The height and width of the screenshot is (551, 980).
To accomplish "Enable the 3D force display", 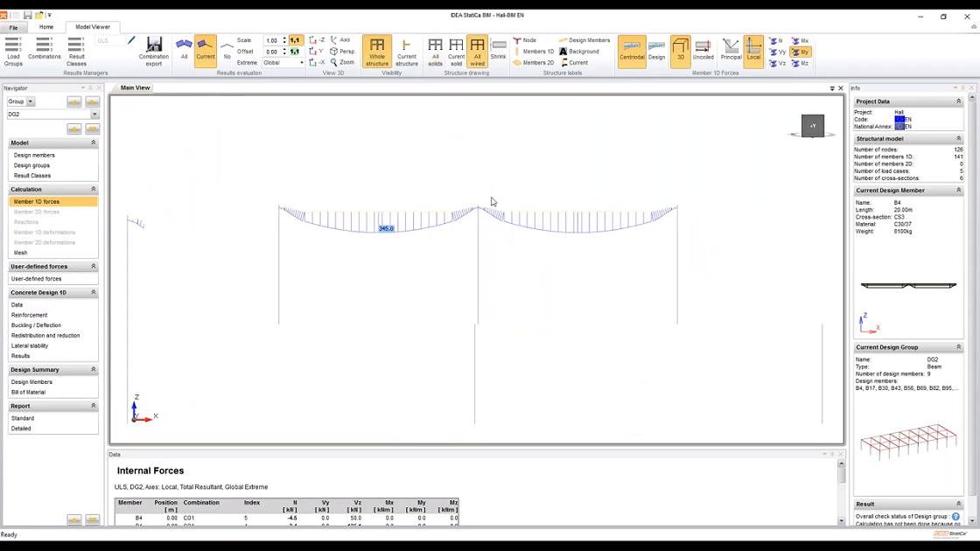I will (681, 51).
